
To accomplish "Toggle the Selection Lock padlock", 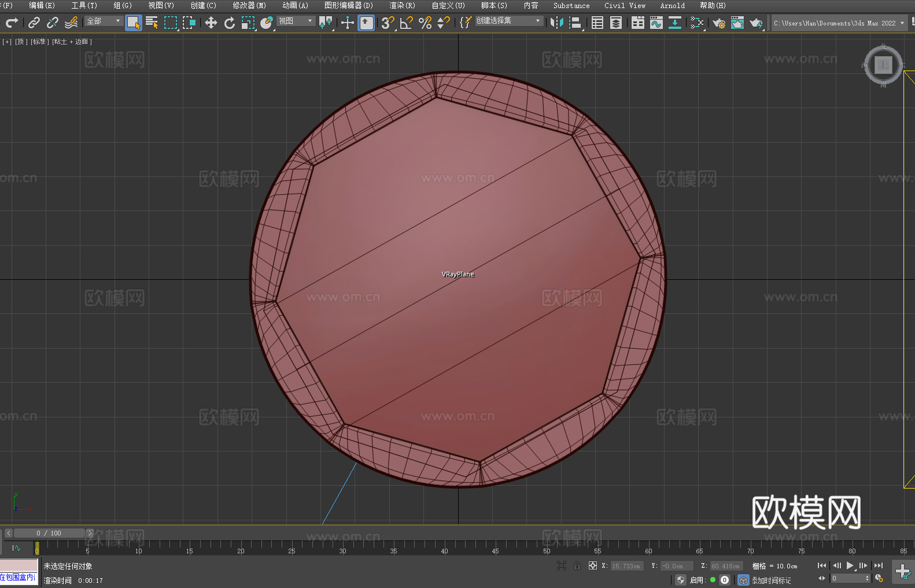I will pyautogui.click(x=577, y=565).
